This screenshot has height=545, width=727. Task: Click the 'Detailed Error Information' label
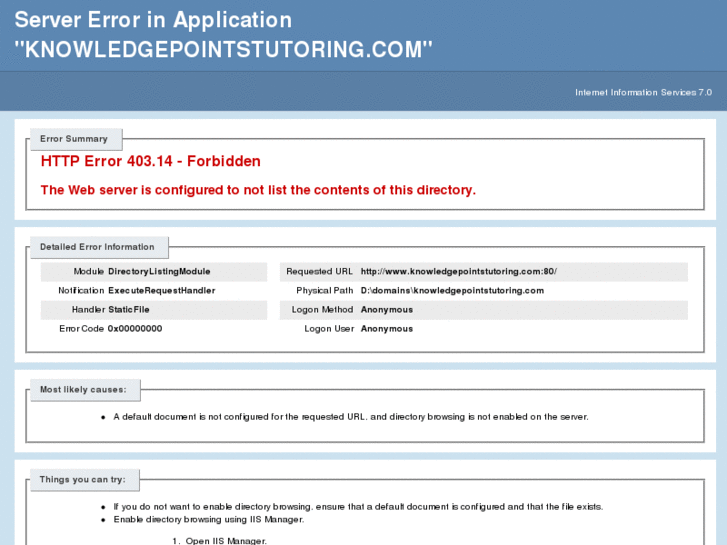(x=97, y=247)
